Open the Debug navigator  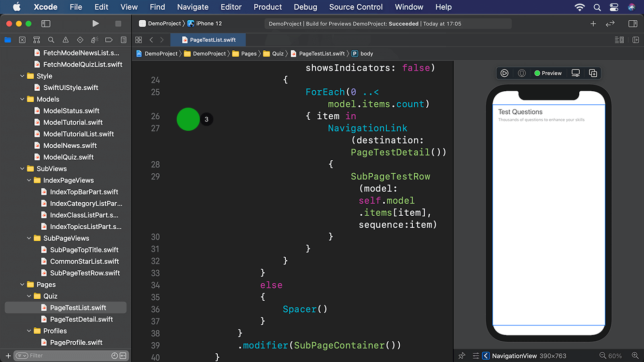pos(95,40)
